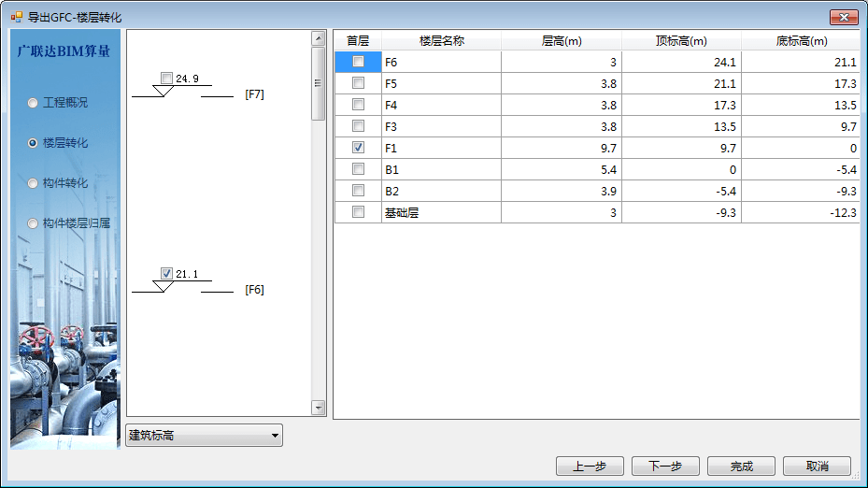Select the 基础层 floor name cell
This screenshot has height=488, width=868.
coord(441,213)
